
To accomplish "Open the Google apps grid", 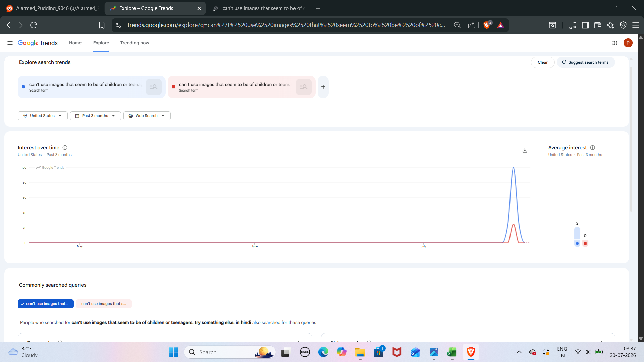I will coord(615,43).
